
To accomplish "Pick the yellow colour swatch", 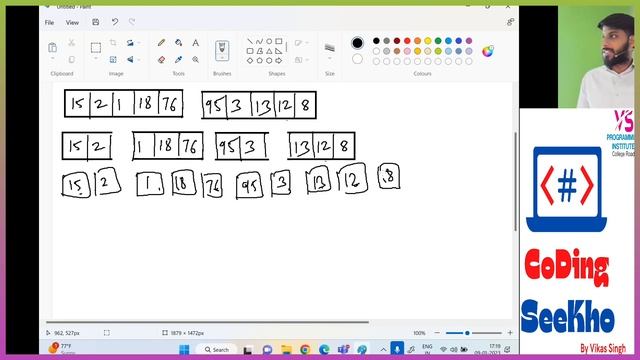I will (427, 41).
